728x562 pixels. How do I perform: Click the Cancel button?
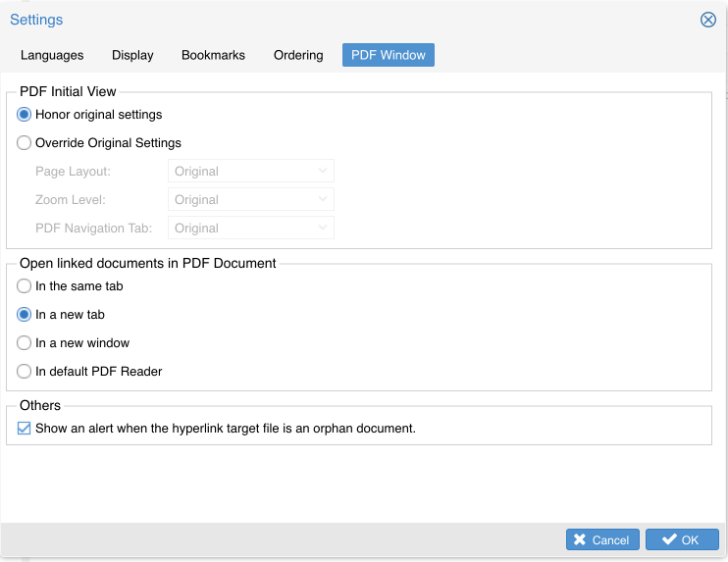pos(602,540)
